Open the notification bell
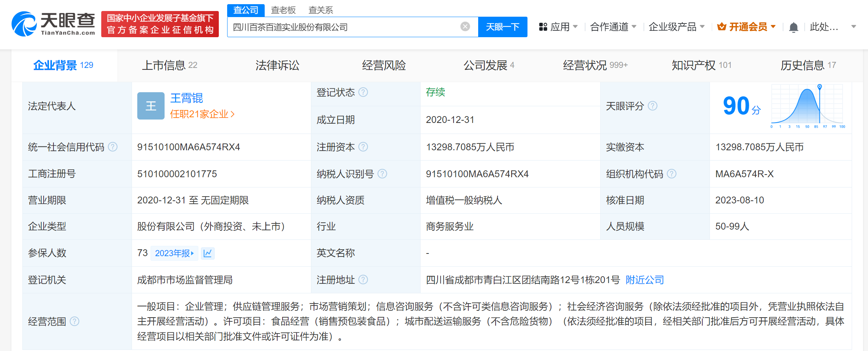This screenshot has height=351, width=868. point(793,27)
